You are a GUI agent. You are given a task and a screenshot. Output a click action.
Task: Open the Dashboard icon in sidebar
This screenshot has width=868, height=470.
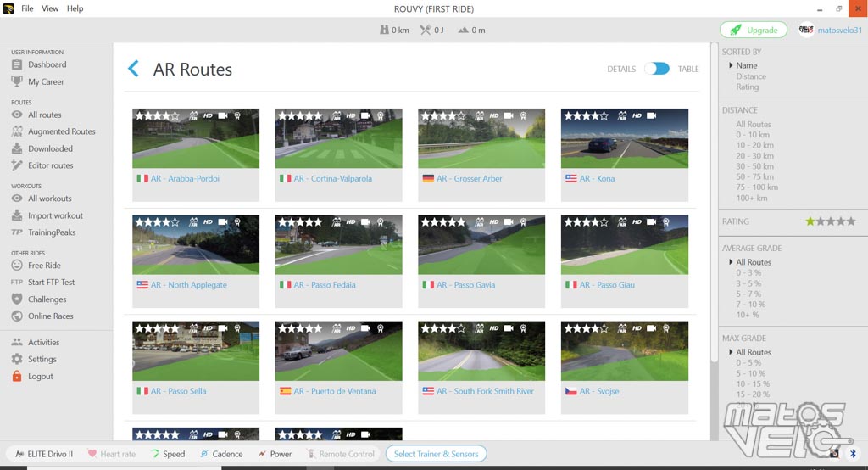click(x=17, y=64)
